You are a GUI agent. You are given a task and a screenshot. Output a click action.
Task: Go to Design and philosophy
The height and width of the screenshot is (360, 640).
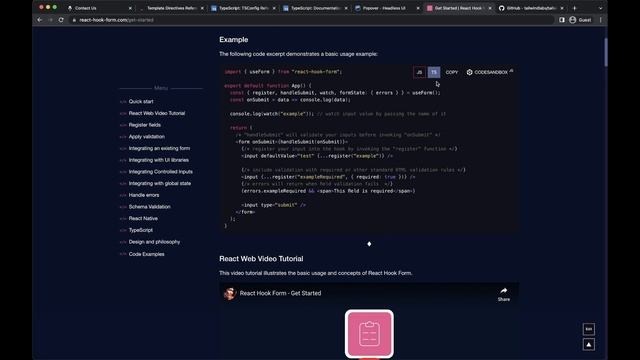coord(154,242)
